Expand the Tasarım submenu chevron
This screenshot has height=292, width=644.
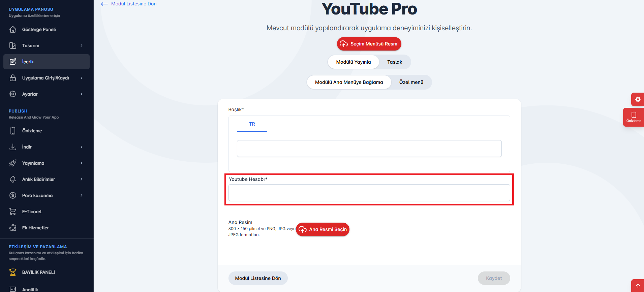82,45
